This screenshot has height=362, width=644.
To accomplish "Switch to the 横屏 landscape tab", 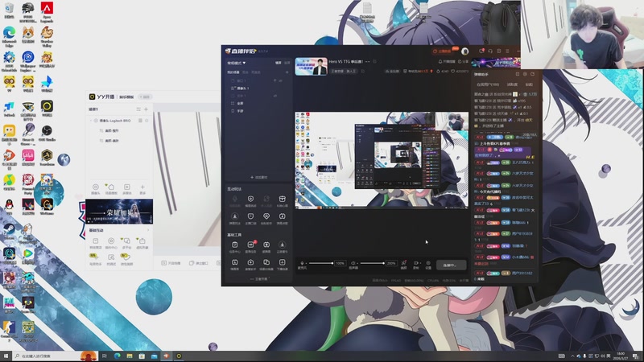I will (279, 63).
